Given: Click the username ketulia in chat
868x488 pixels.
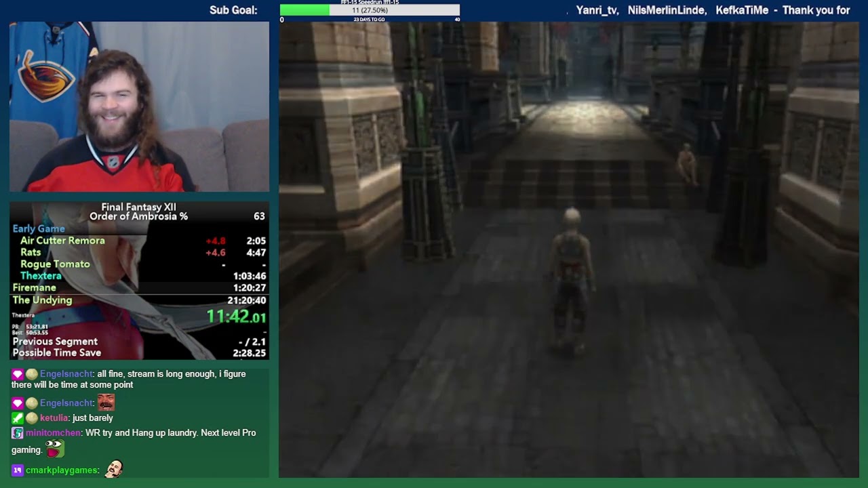Looking at the screenshot, I should click(54, 418).
